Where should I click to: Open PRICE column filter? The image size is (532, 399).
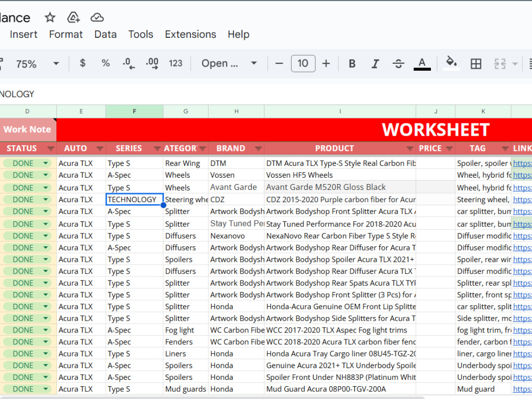[x=449, y=148]
